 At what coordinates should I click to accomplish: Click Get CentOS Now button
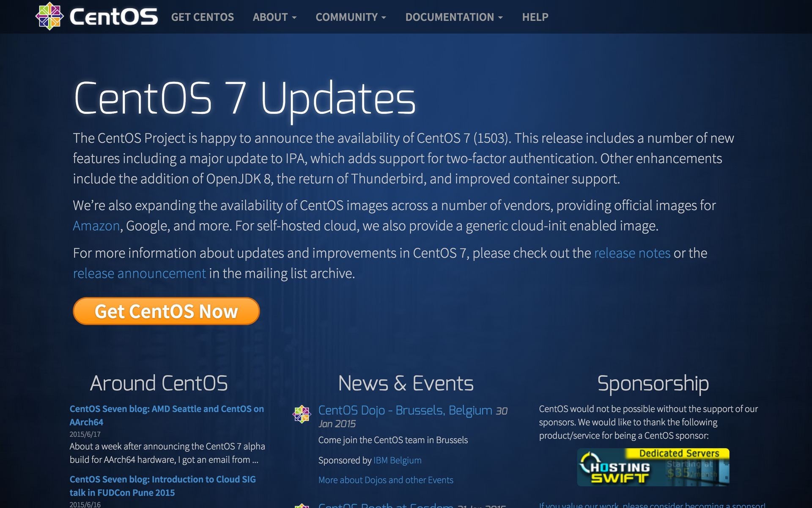(166, 310)
